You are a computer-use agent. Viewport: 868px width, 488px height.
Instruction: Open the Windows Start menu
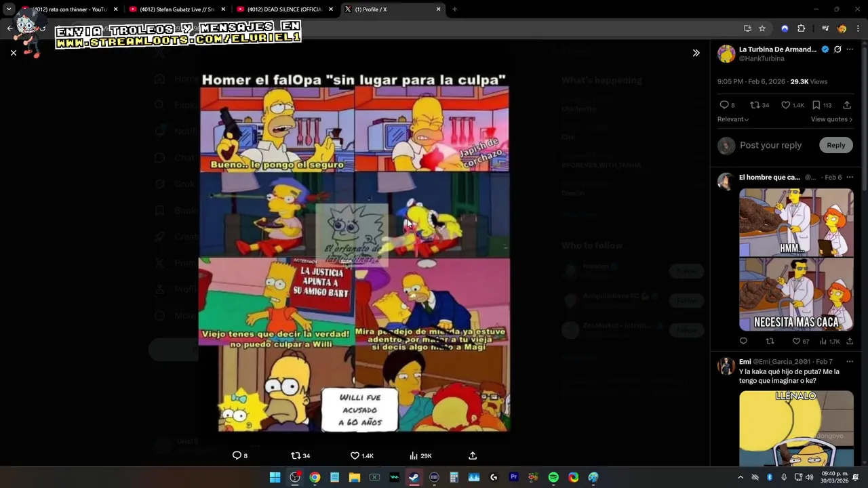click(275, 477)
